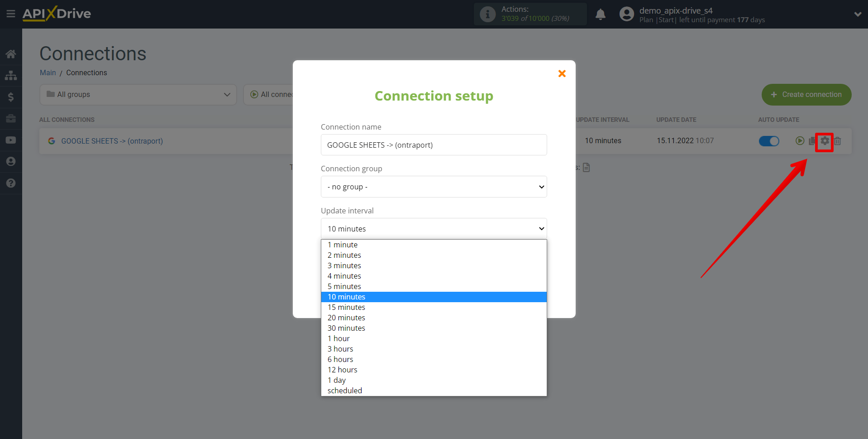Click the actions info icon

click(x=487, y=14)
